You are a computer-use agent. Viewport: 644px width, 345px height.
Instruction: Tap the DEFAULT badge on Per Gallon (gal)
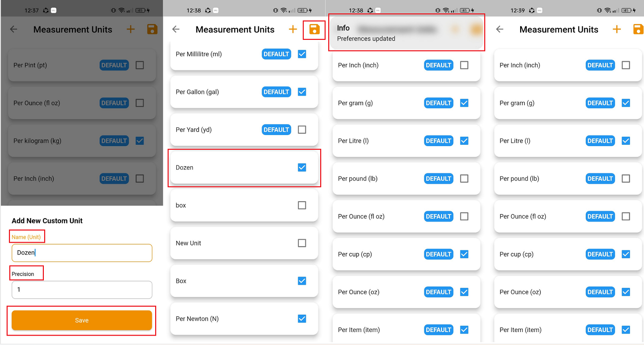[276, 92]
